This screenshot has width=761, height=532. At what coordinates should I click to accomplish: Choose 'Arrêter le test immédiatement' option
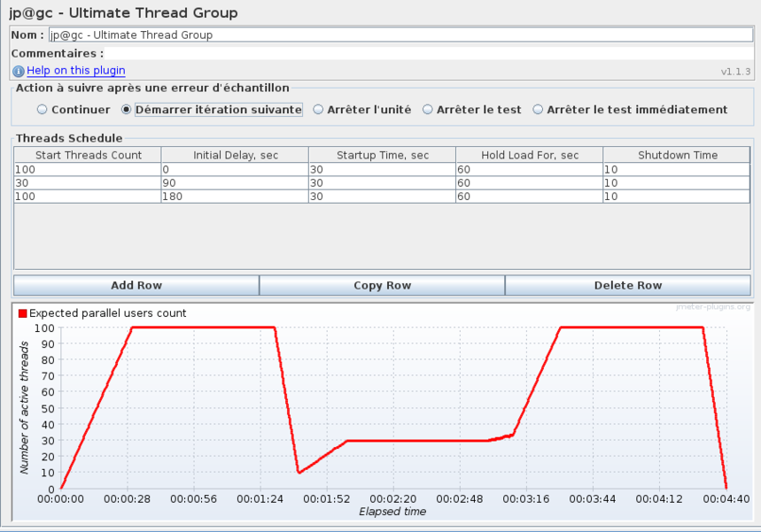click(539, 110)
